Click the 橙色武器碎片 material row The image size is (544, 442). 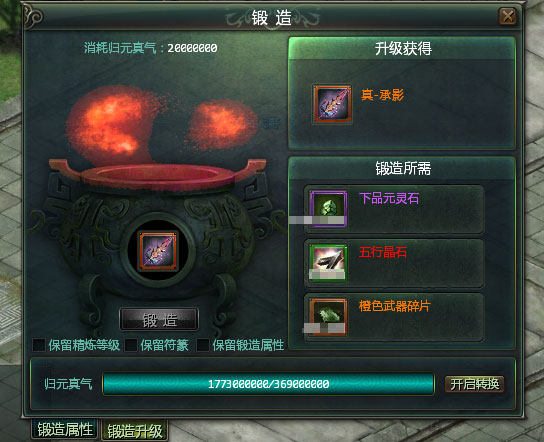tap(394, 317)
